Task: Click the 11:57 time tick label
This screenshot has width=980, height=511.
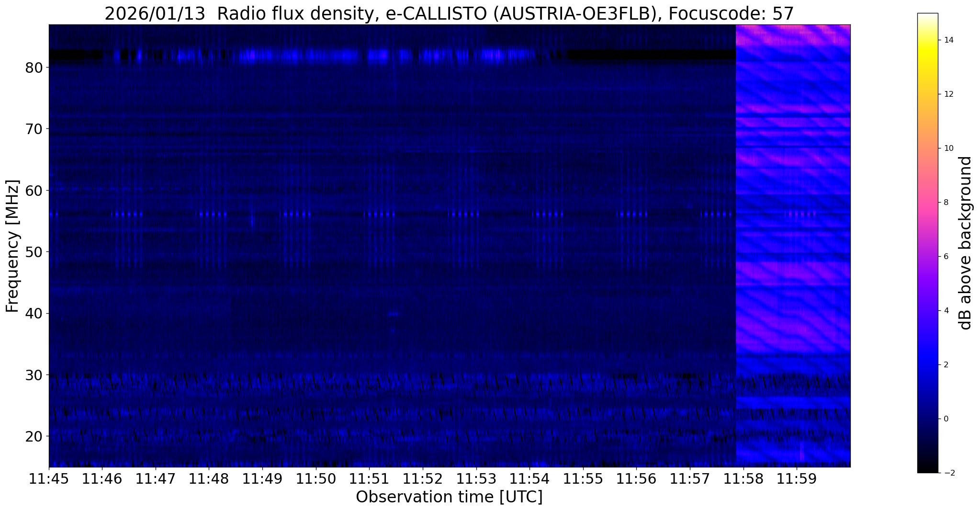Action: (690, 479)
